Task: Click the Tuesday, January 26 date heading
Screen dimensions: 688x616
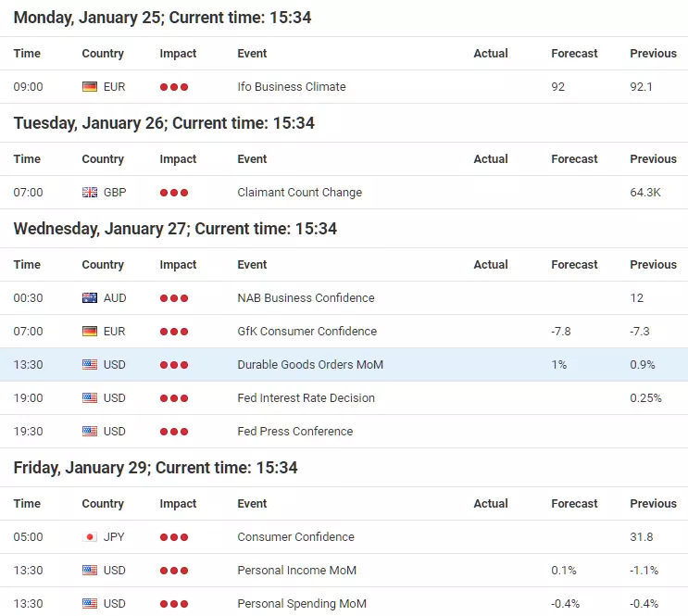Action: click(164, 123)
